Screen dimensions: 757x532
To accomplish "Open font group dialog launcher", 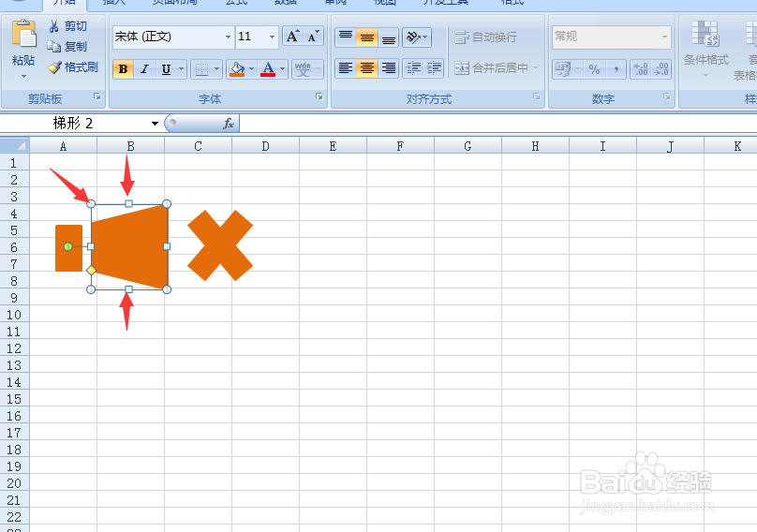I will [x=319, y=96].
